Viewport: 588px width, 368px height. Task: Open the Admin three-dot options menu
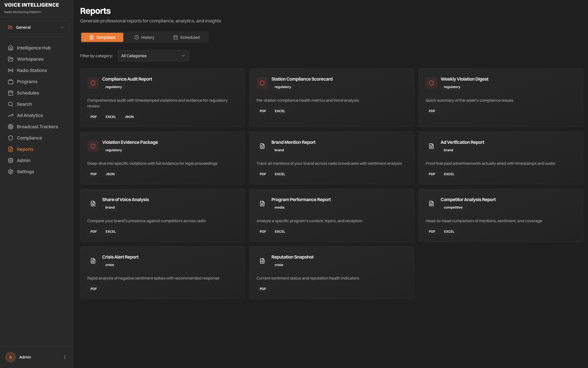(65, 357)
